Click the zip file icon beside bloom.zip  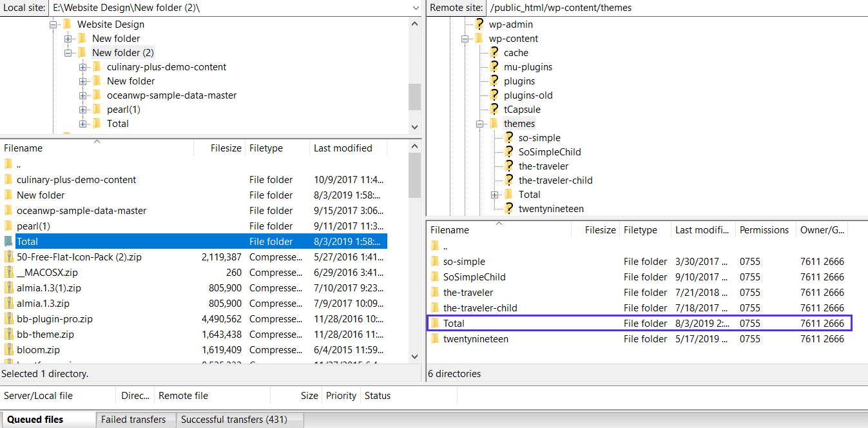(9, 349)
